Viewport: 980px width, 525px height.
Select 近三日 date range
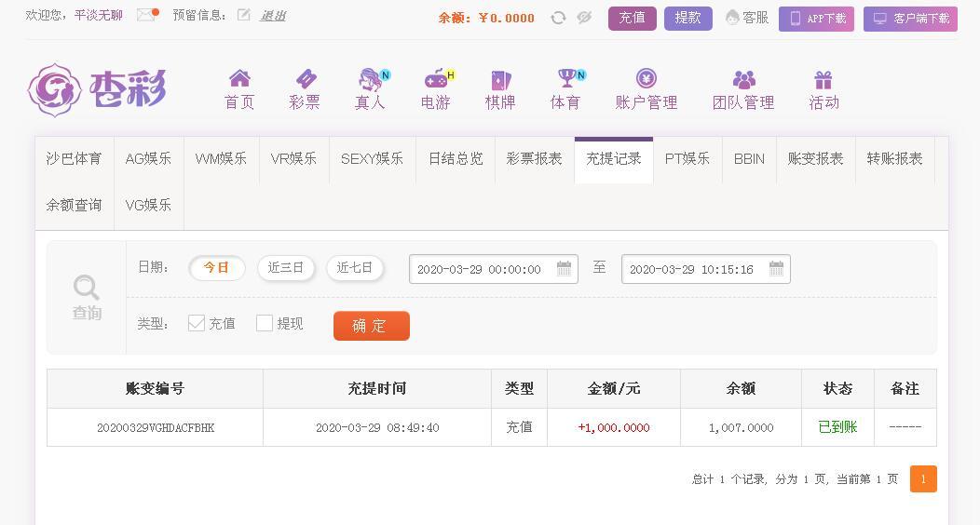point(286,268)
